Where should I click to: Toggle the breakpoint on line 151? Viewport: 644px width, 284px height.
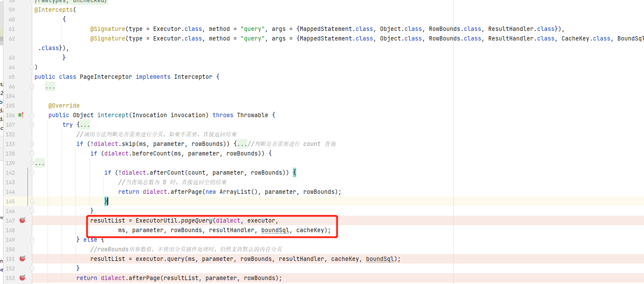(22, 259)
